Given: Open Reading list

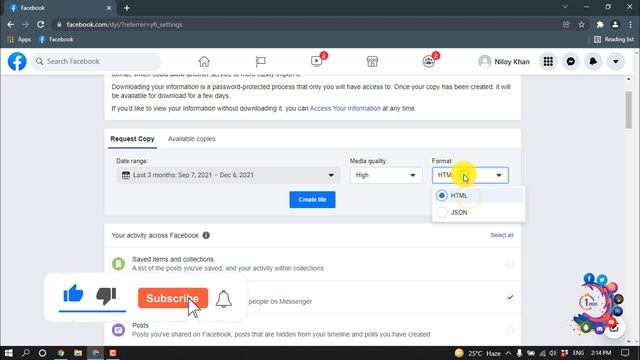Looking at the screenshot, I should point(614,40).
